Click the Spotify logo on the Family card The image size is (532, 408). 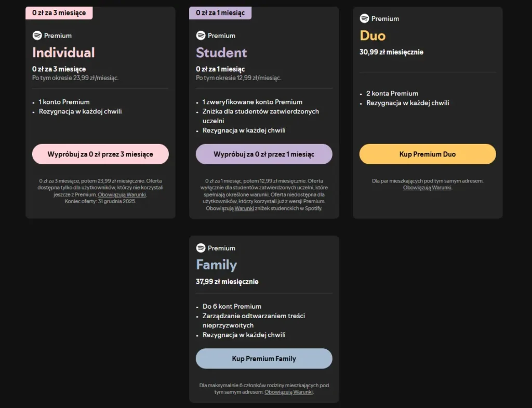201,248
